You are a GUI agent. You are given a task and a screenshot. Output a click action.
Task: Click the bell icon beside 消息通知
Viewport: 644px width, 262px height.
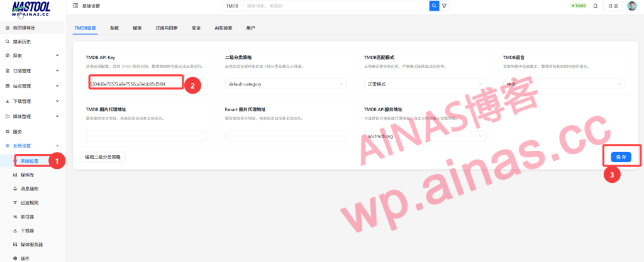tap(15, 188)
